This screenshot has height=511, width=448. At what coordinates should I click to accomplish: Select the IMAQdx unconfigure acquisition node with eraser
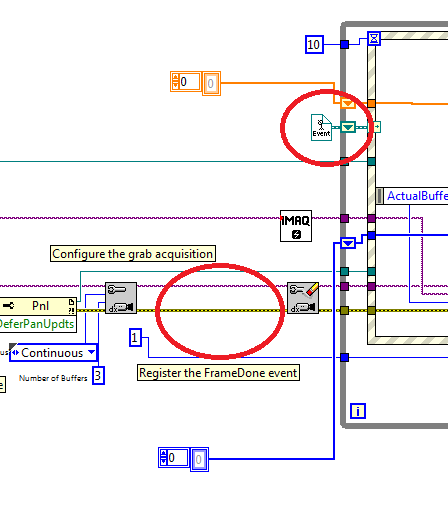pyautogui.click(x=303, y=298)
